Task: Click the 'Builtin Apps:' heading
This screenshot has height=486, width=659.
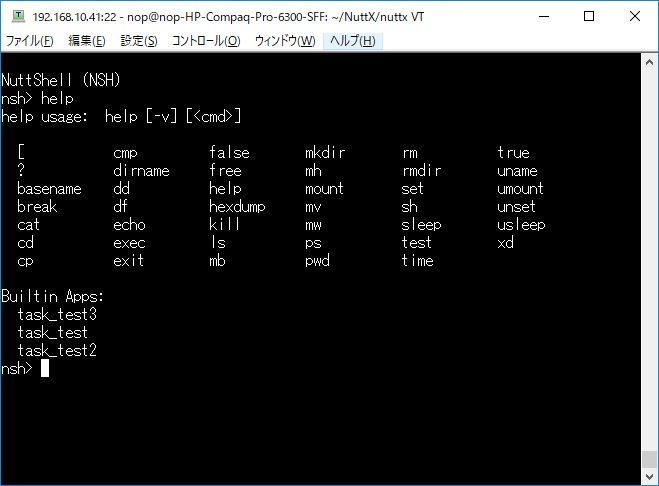Action: [x=53, y=297]
